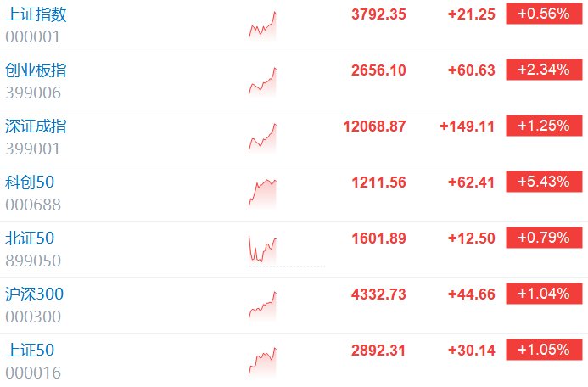Click the +2.34% red badge
588x387 pixels.
[x=544, y=70]
